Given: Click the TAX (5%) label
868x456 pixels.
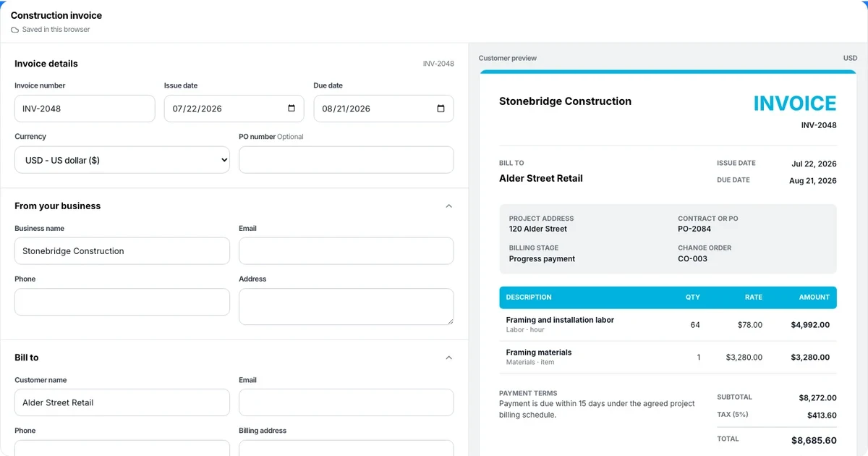Looking at the screenshot, I should click(733, 415).
